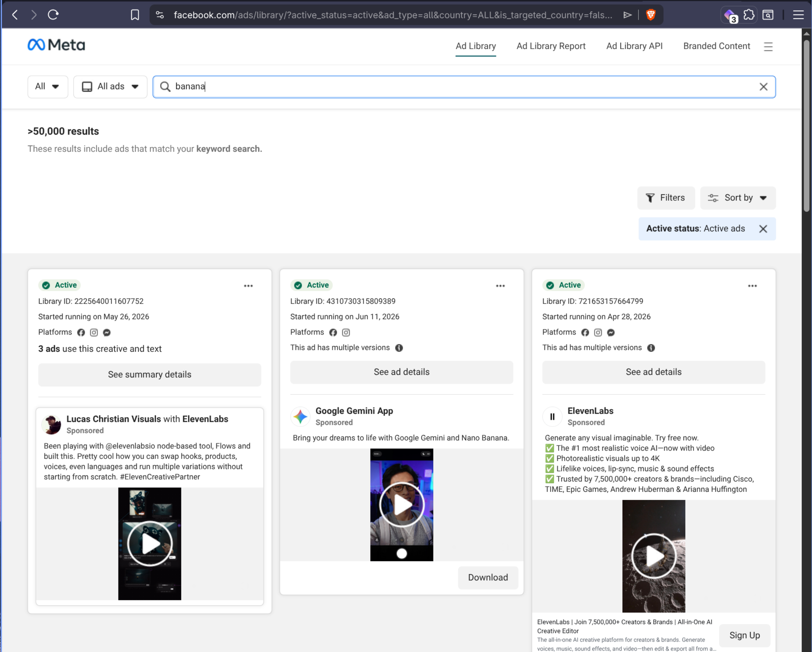Open Brave Shields lion icon
The width and height of the screenshot is (812, 652).
(x=651, y=15)
